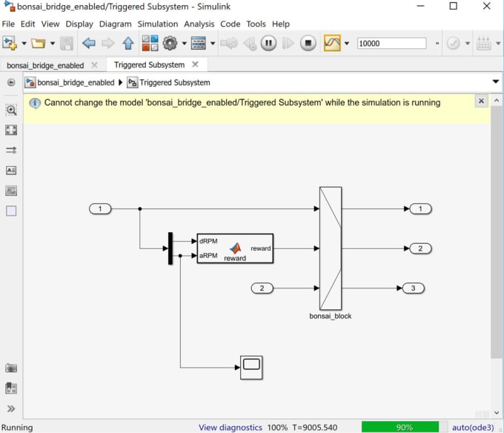Click the Open folder toolbar icon
Viewport: 504px width, 433px height.
point(39,43)
